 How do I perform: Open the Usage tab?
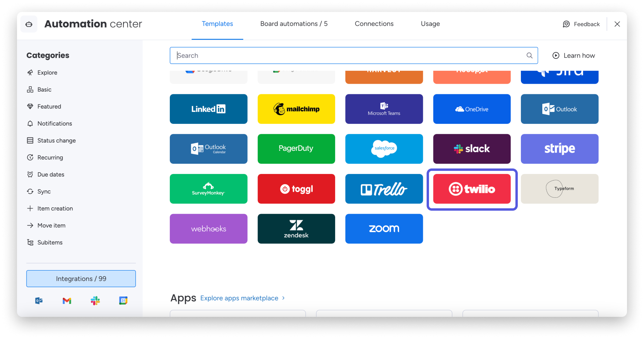(430, 24)
